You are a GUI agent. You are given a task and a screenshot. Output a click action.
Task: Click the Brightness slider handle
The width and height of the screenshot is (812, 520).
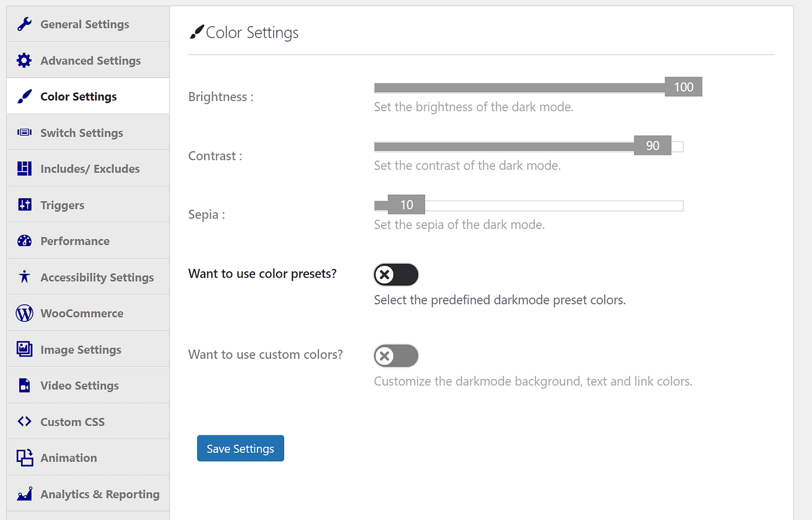tap(683, 86)
